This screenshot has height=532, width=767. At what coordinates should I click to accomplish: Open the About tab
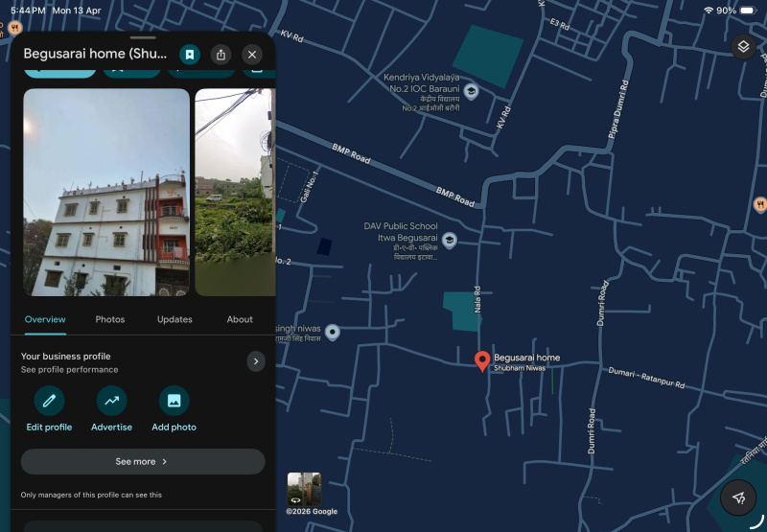click(x=240, y=319)
